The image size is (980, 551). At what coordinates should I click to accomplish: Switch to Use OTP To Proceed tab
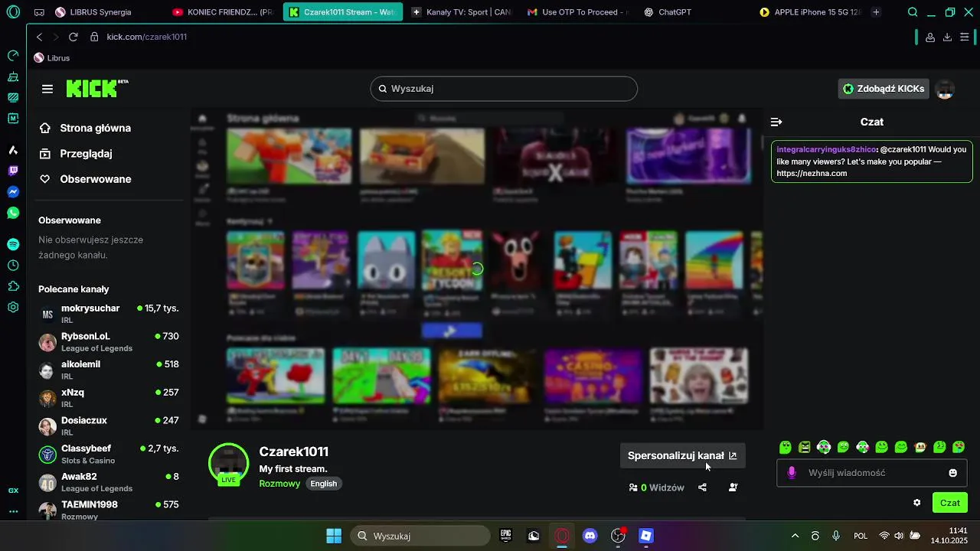point(577,12)
